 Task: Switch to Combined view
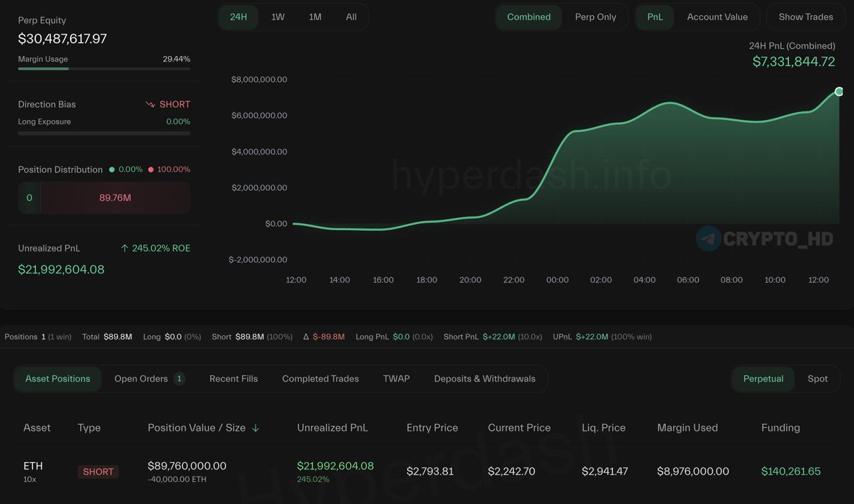(x=529, y=17)
